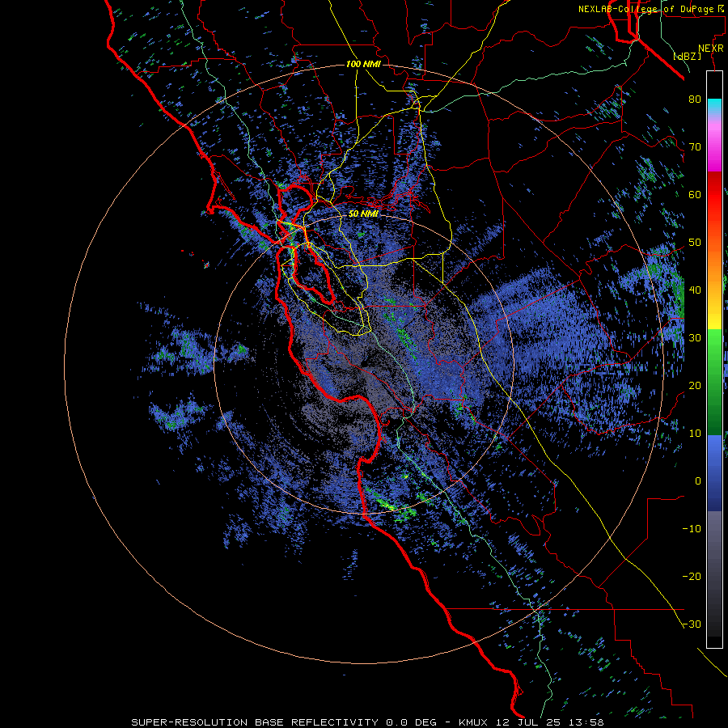Click the gray segment of the color bar
This screenshot has height=728, width=728.
tap(714, 574)
